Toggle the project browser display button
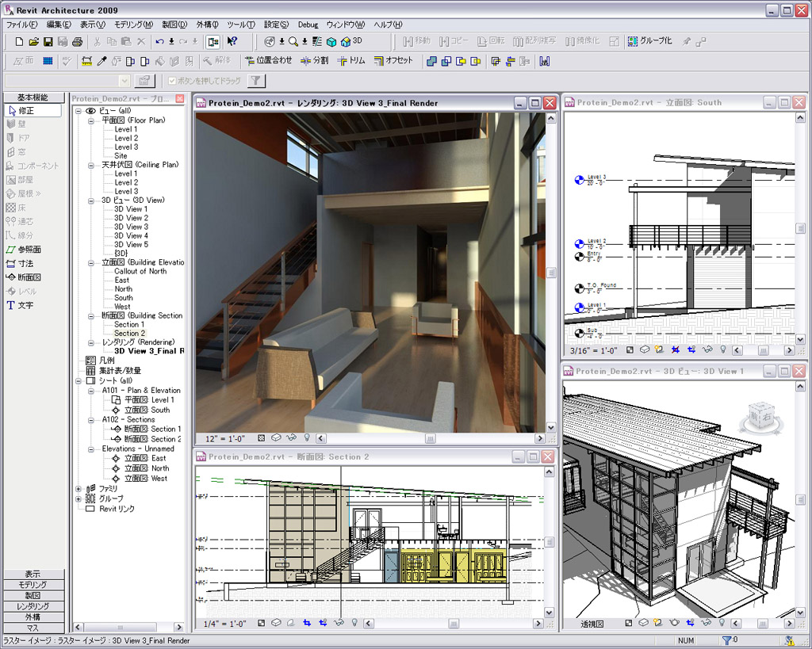This screenshot has height=649, width=812. coord(213,41)
